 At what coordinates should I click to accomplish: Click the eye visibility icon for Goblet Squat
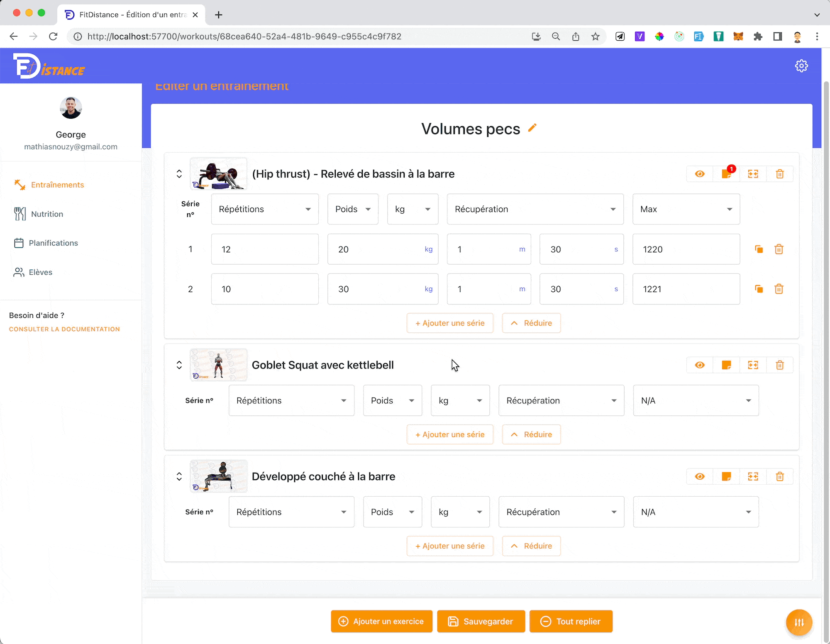coord(699,364)
